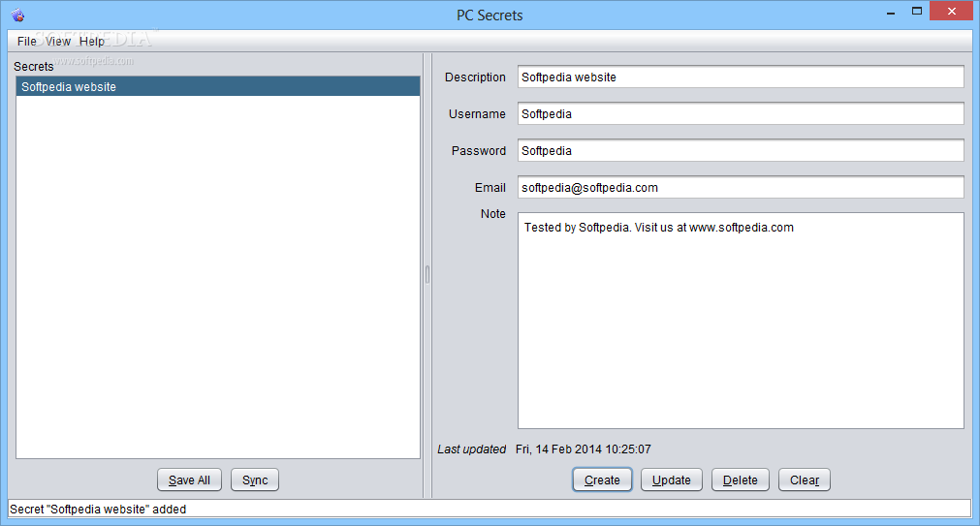980x526 pixels.
Task: Click the Update button
Action: point(671,480)
